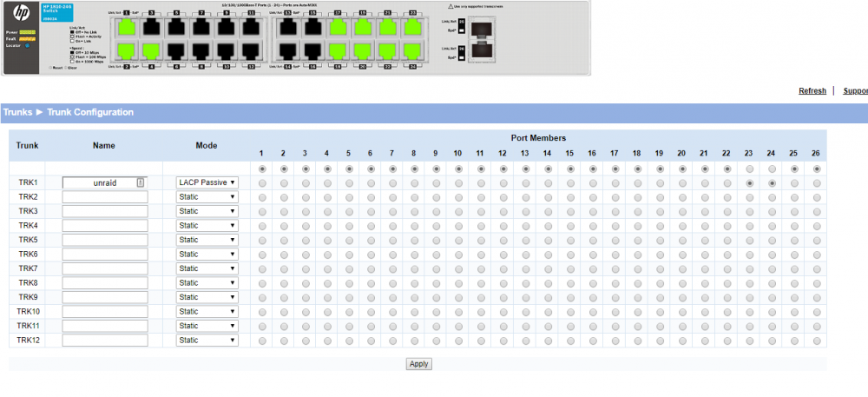Click green port 24 jack on switch
868x397 pixels.
(x=411, y=51)
